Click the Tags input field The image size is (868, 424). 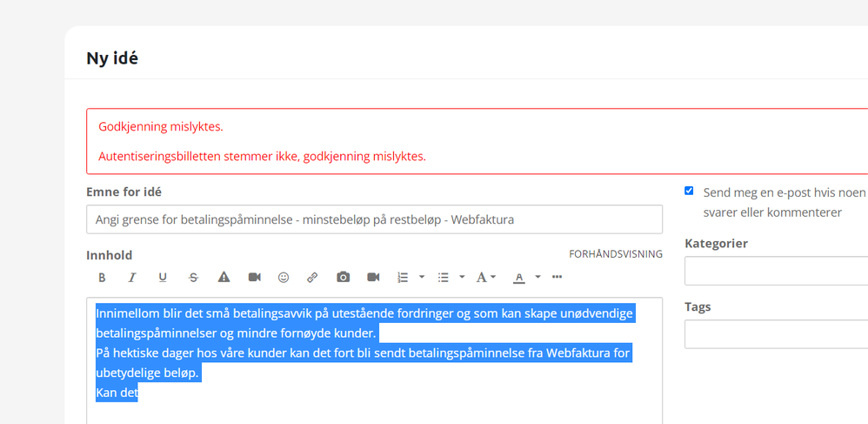(776, 334)
